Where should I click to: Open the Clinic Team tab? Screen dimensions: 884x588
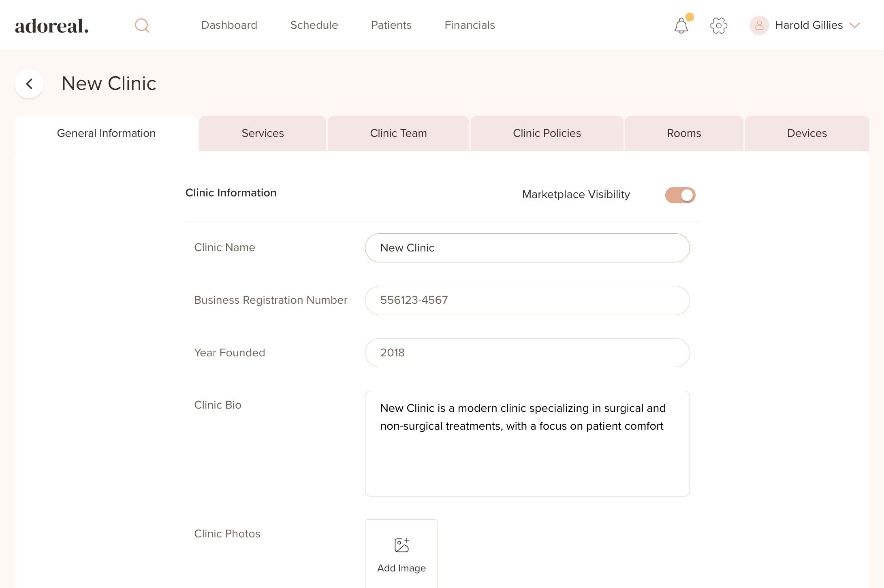(398, 133)
